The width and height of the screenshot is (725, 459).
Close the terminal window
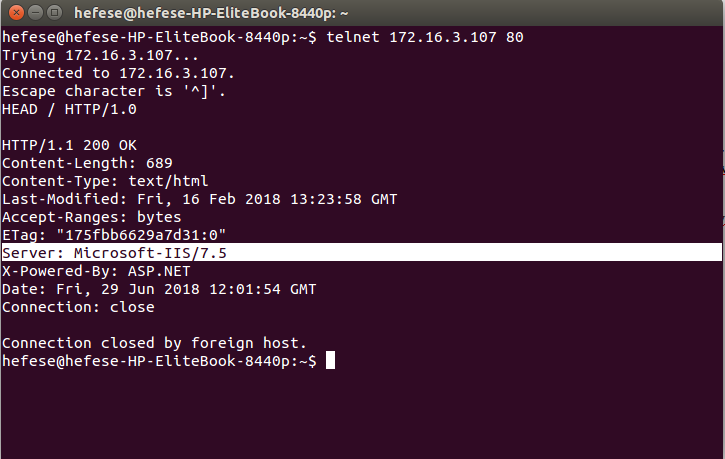point(16,12)
